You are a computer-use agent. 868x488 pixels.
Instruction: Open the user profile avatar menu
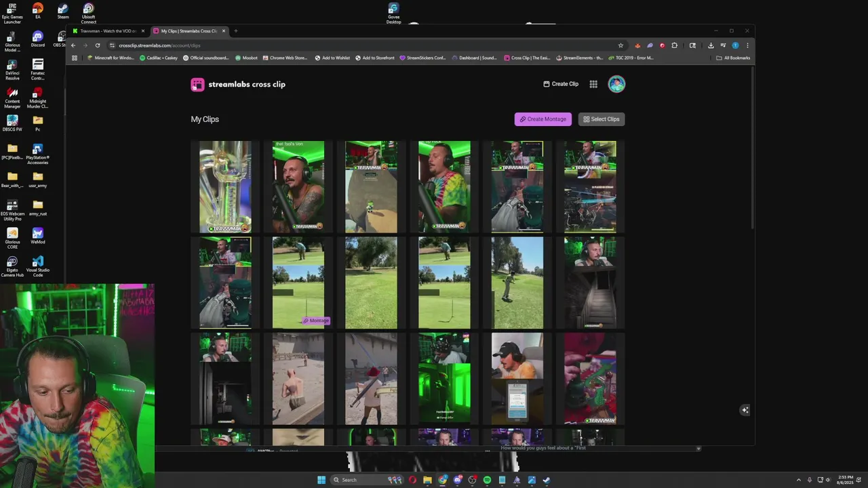tap(616, 84)
